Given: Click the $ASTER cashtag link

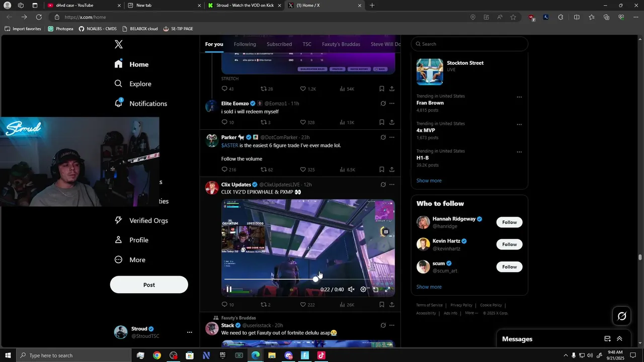Looking at the screenshot, I should click(229, 145).
